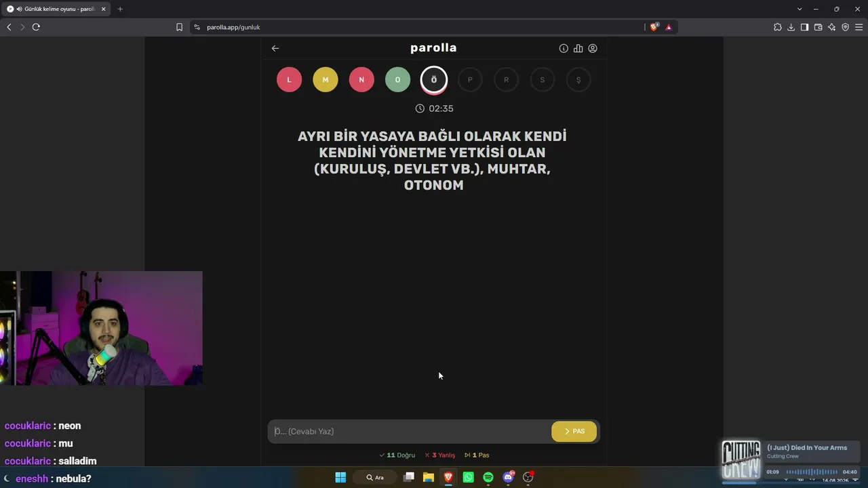Select the letter S circle
The height and width of the screenshot is (488, 868).
pos(542,80)
